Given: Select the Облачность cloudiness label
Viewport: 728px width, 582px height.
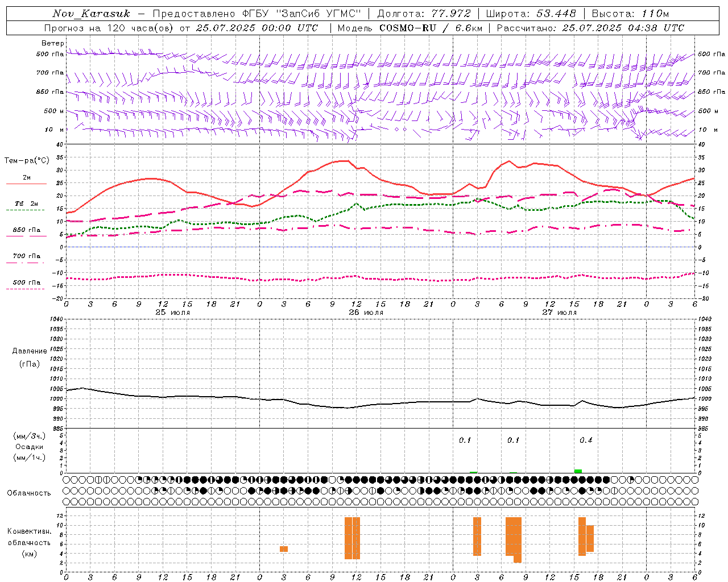Looking at the screenshot, I should click(29, 493).
